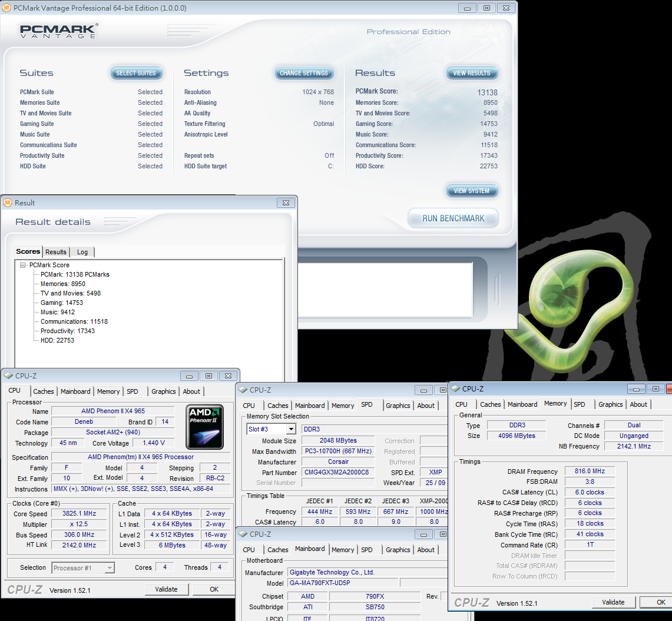The image size is (672, 621).
Task: Minimize the first CPU-Z window
Action: coord(189,376)
